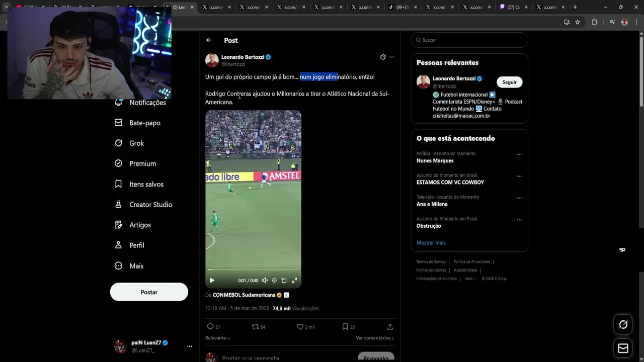Open Leonardo Bertozzi's avatar on the post

click(x=212, y=60)
